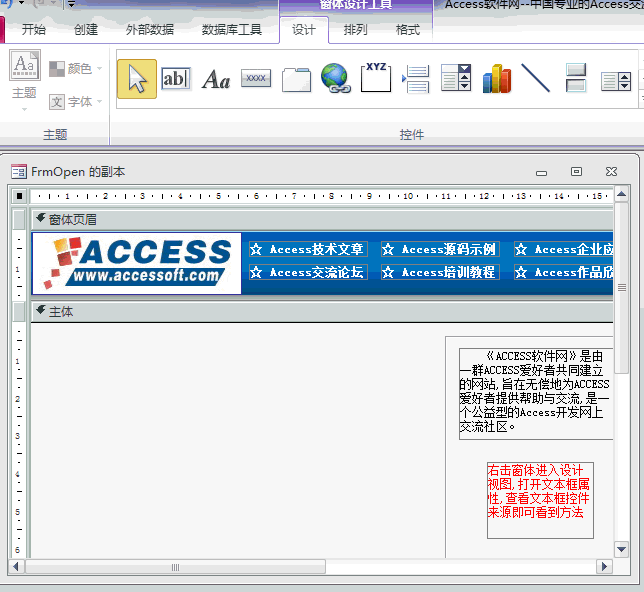Image resolution: width=644 pixels, height=592 pixels.
Task: Switch to the 设计 tab
Action: coord(304,30)
